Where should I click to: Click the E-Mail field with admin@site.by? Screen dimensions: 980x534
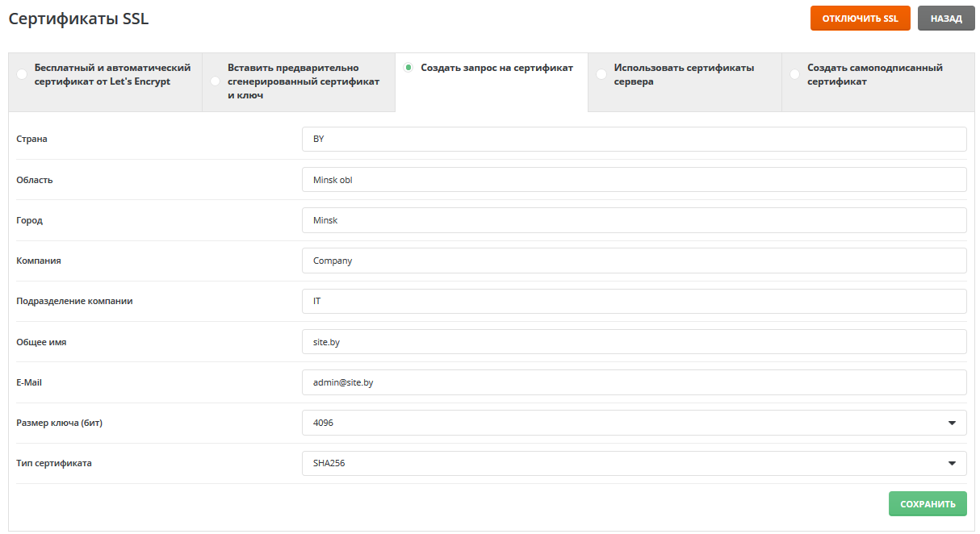[634, 382]
